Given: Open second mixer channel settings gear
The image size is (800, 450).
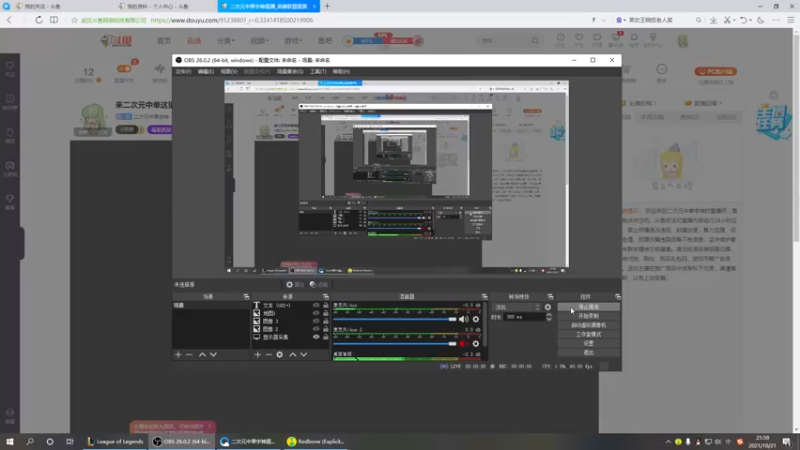Looking at the screenshot, I should 476,344.
